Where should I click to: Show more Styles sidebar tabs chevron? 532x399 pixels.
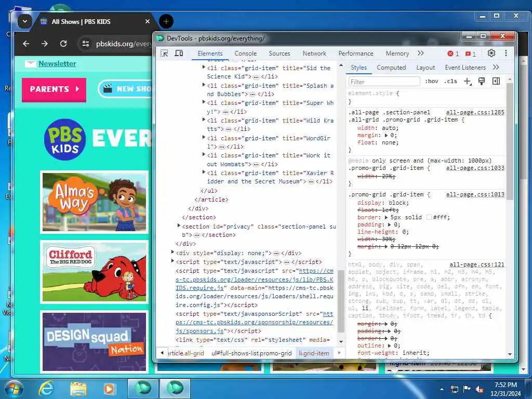pyautogui.click(x=496, y=67)
